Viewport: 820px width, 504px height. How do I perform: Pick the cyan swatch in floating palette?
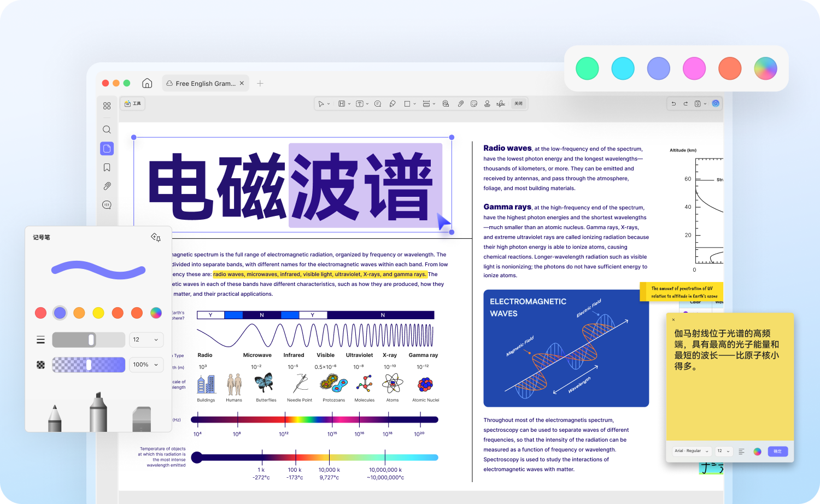click(x=623, y=69)
